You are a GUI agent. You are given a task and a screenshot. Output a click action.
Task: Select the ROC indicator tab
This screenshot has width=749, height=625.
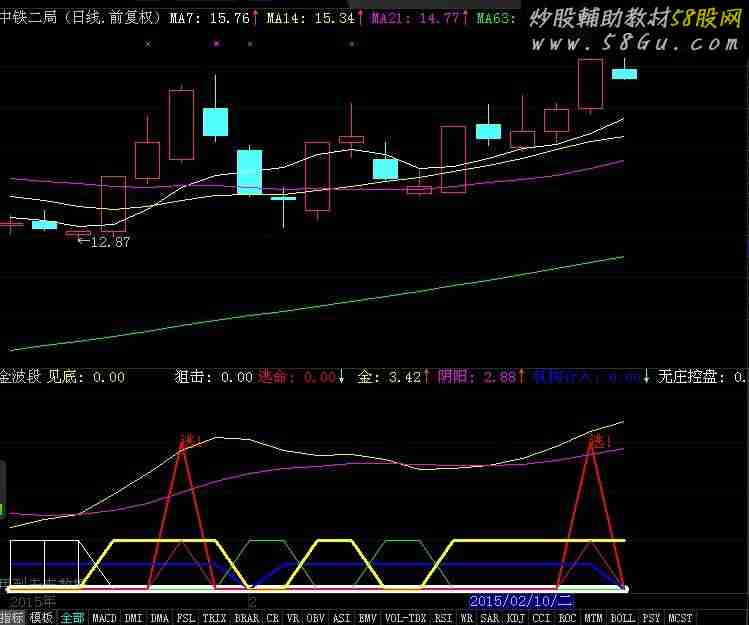[x=567, y=618]
